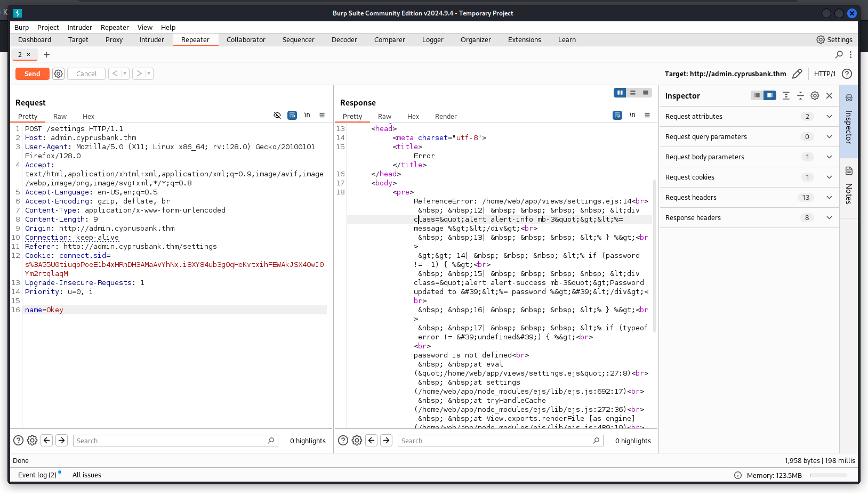
Task: Expand Request query parameters section
Action: coord(749,136)
